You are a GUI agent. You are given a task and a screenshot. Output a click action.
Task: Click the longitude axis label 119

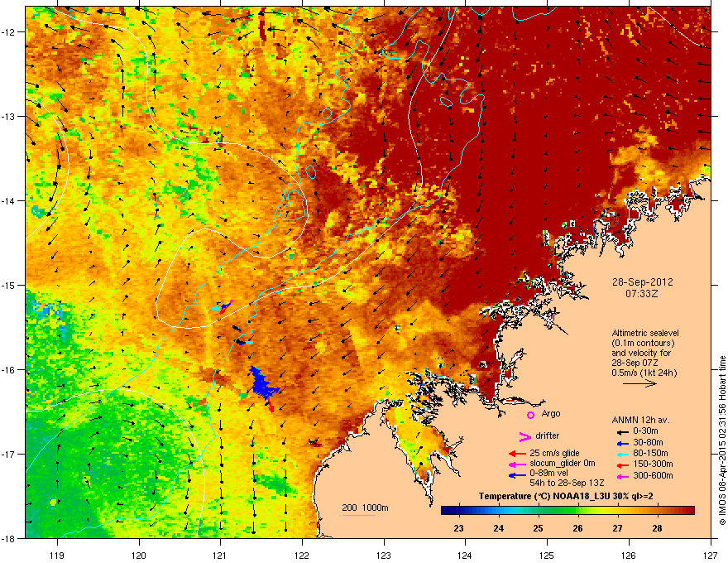click(x=57, y=555)
